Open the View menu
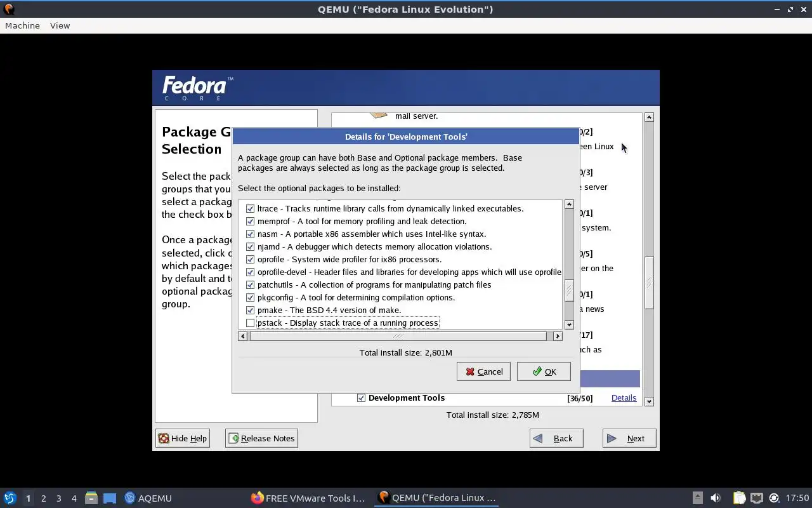The height and width of the screenshot is (508, 812). pos(60,25)
